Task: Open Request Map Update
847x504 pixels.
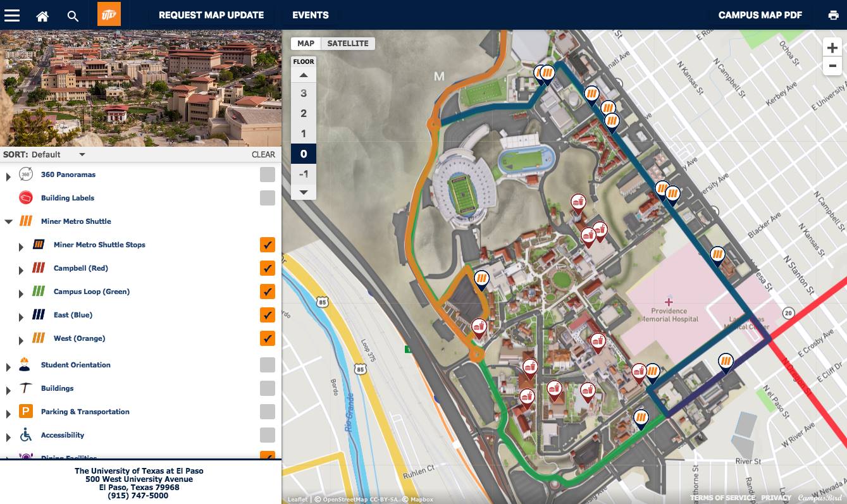Action: tap(211, 15)
